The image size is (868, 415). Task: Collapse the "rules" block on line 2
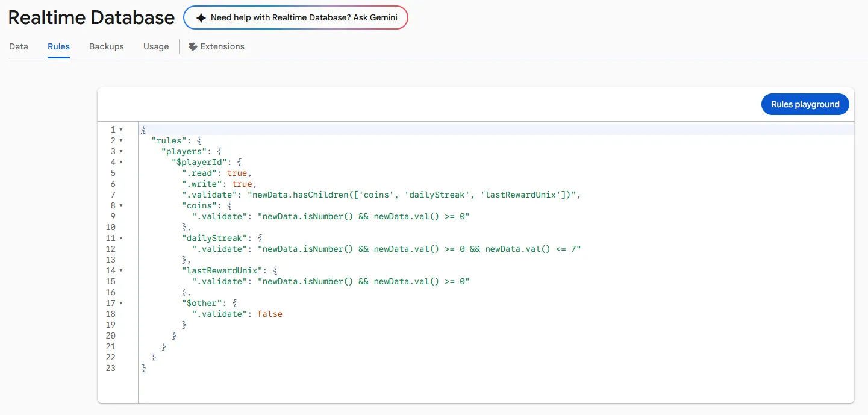pyautogui.click(x=120, y=140)
